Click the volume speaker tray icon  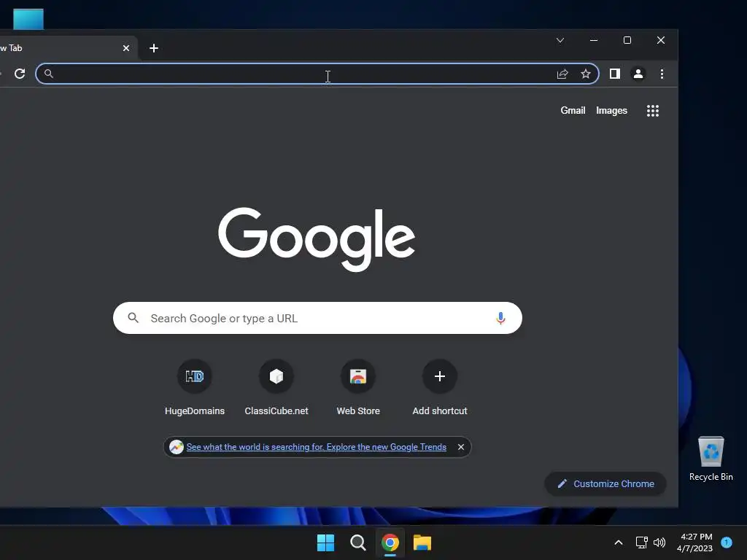pos(659,542)
